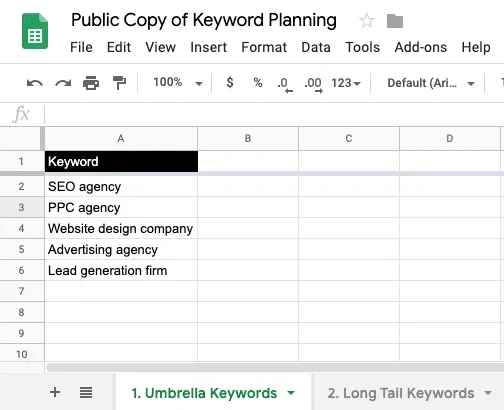The width and height of the screenshot is (504, 410).
Task: Format selection as percent
Action: tap(258, 82)
